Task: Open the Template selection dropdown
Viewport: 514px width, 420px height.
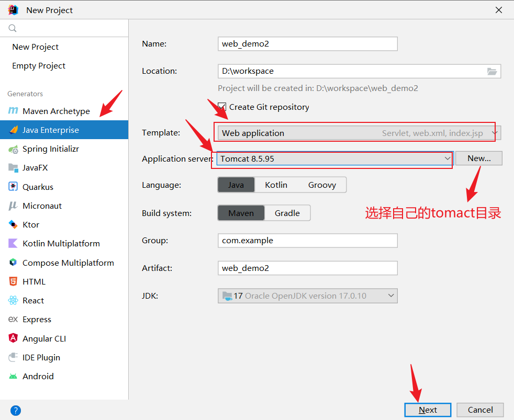Action: 494,133
